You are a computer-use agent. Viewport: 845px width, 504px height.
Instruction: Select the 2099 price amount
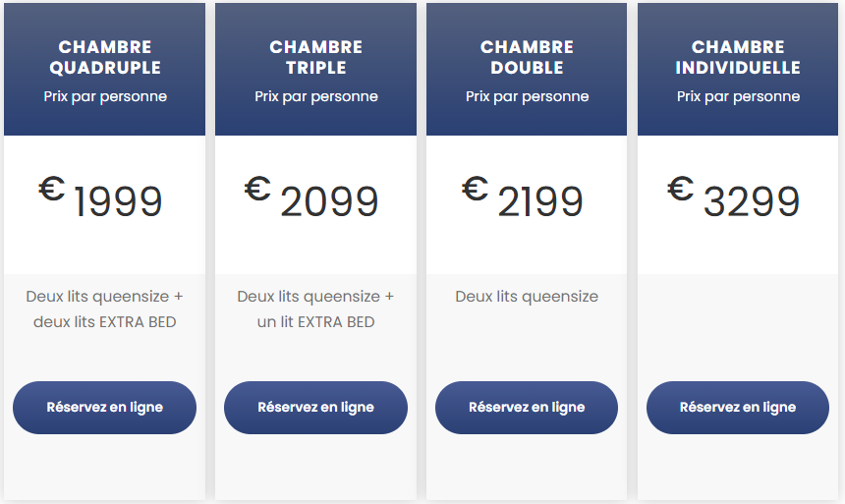tap(329, 202)
